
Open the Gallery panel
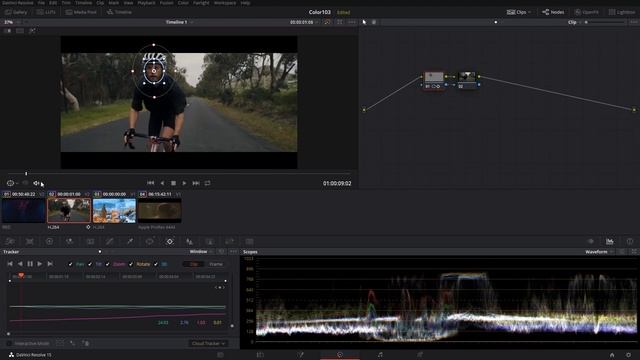pyautogui.click(x=16, y=12)
